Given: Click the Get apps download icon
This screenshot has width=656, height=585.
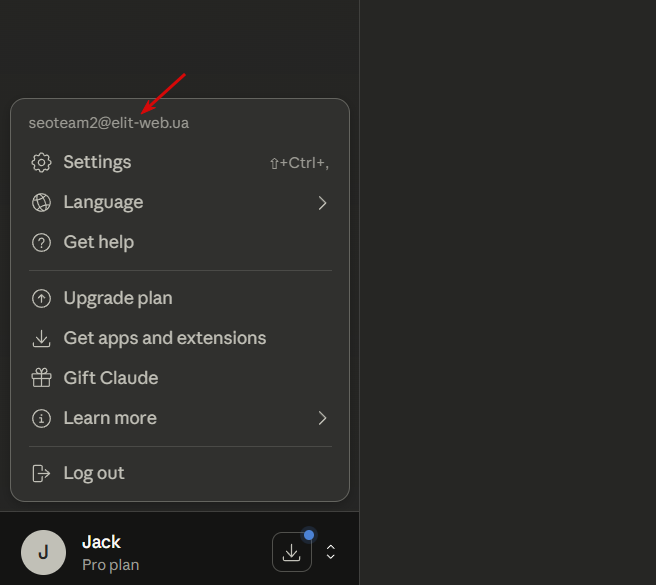Looking at the screenshot, I should 41,339.
